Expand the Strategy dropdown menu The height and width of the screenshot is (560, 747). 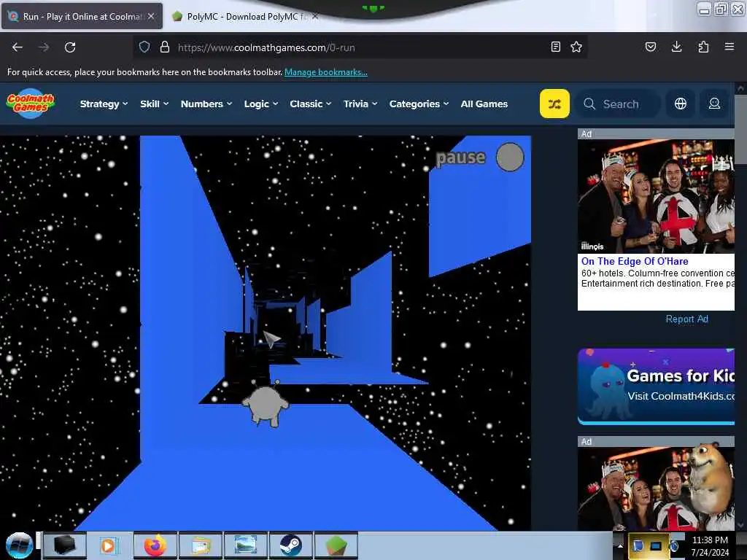click(104, 104)
